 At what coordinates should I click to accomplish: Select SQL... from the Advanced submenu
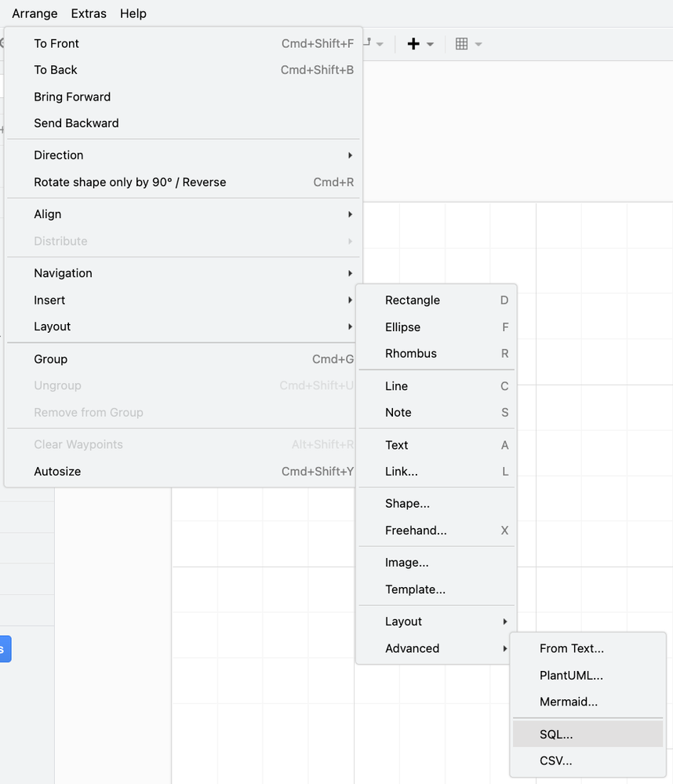point(588,734)
